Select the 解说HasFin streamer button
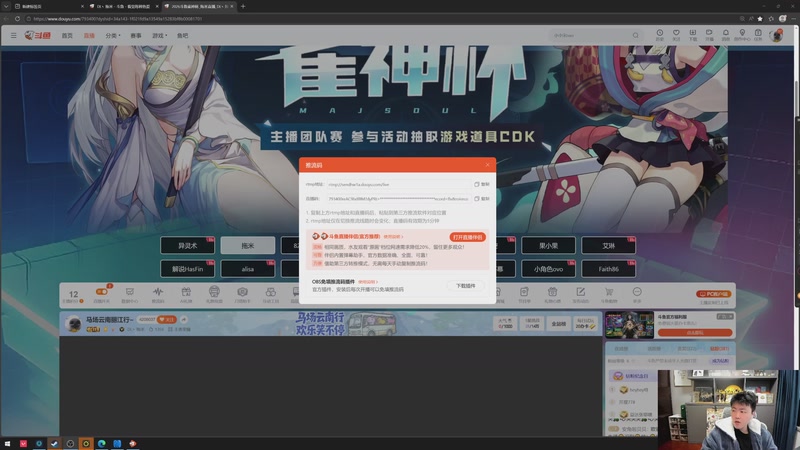800x450 pixels. [187, 269]
